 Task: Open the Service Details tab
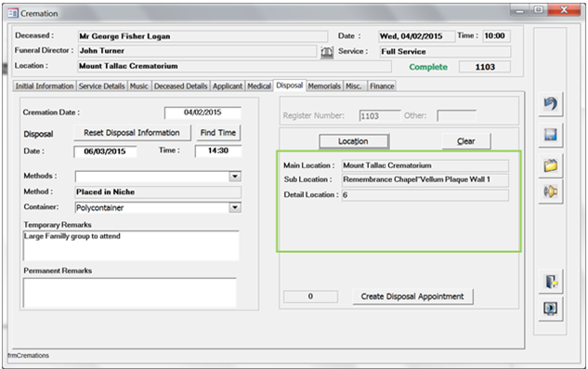pyautogui.click(x=101, y=86)
